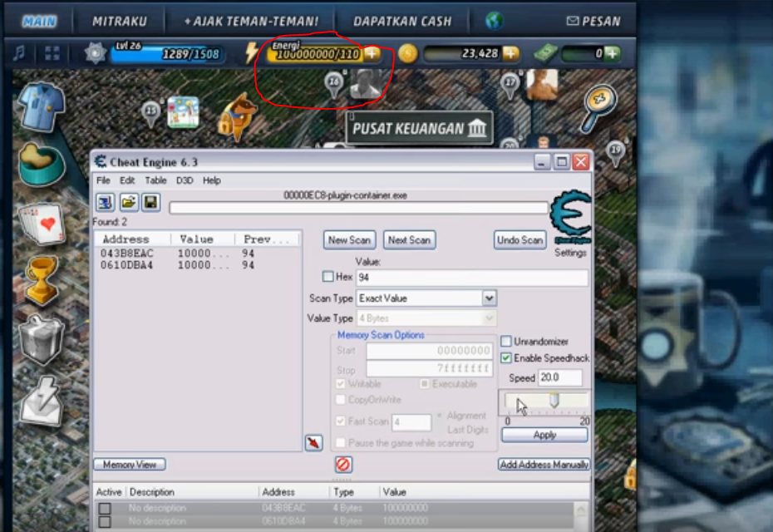The image size is (773, 532).
Task: Toggle the Unrandomizer checkbox
Action: (x=506, y=341)
